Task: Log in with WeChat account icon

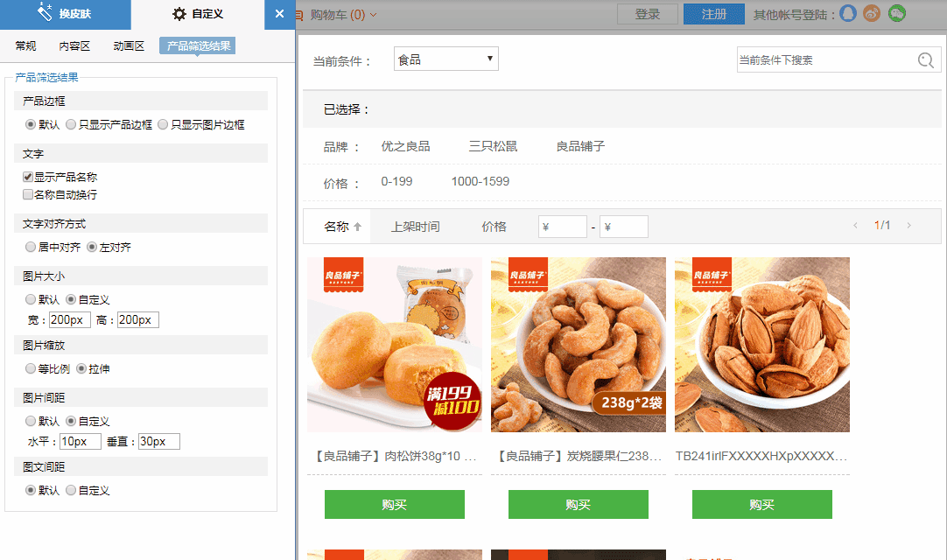Action: tap(897, 13)
